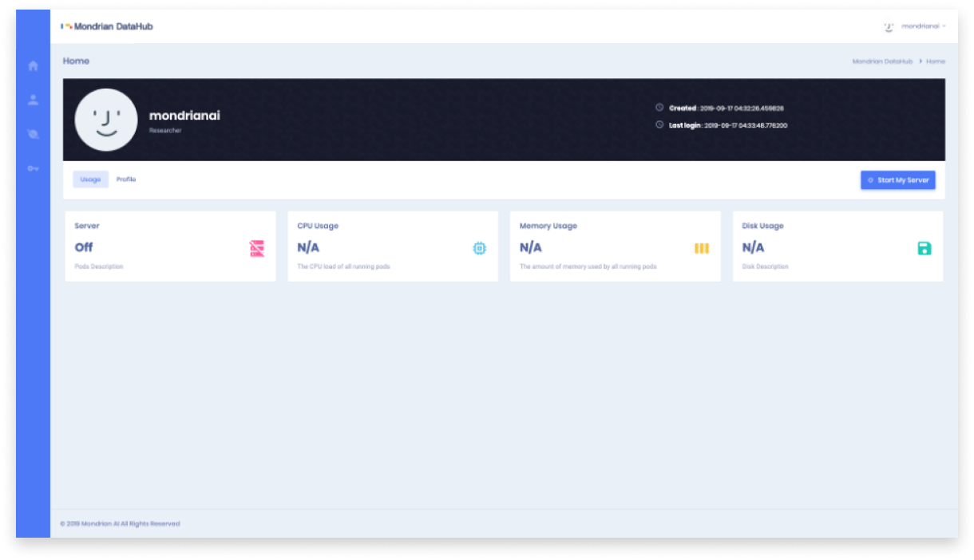Click the blue CPU chip icon

[x=479, y=248]
